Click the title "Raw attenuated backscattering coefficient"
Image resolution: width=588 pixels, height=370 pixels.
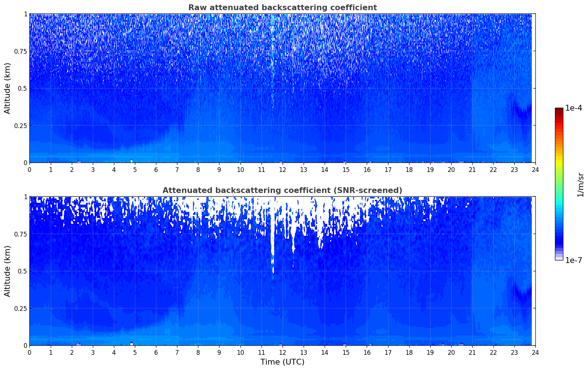(282, 8)
